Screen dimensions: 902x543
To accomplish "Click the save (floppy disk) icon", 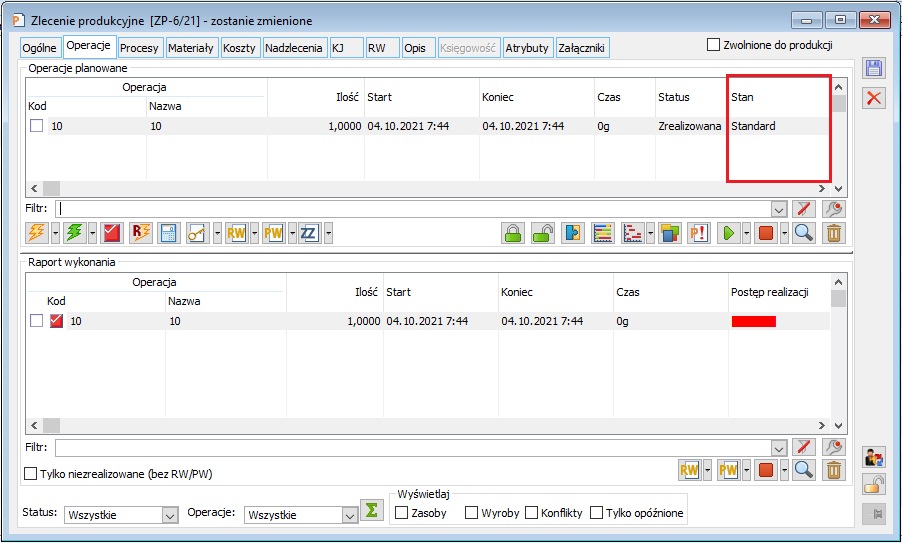I will (873, 68).
